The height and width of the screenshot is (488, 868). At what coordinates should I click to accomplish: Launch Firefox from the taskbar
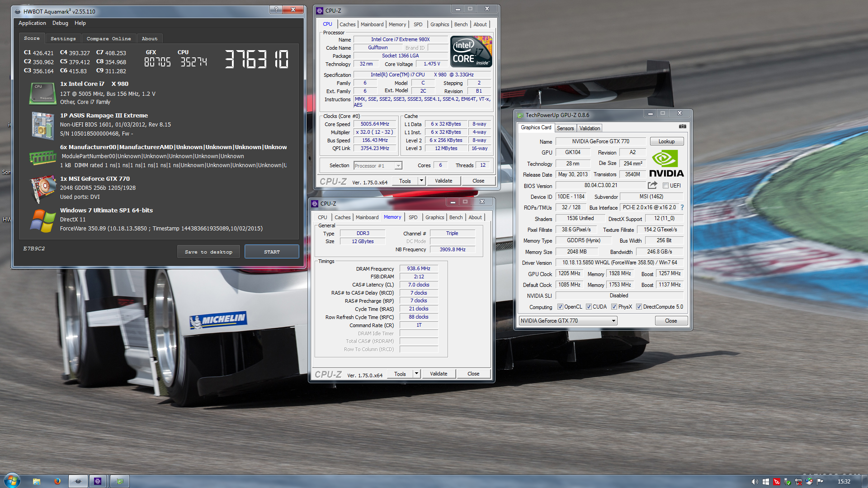pyautogui.click(x=57, y=481)
